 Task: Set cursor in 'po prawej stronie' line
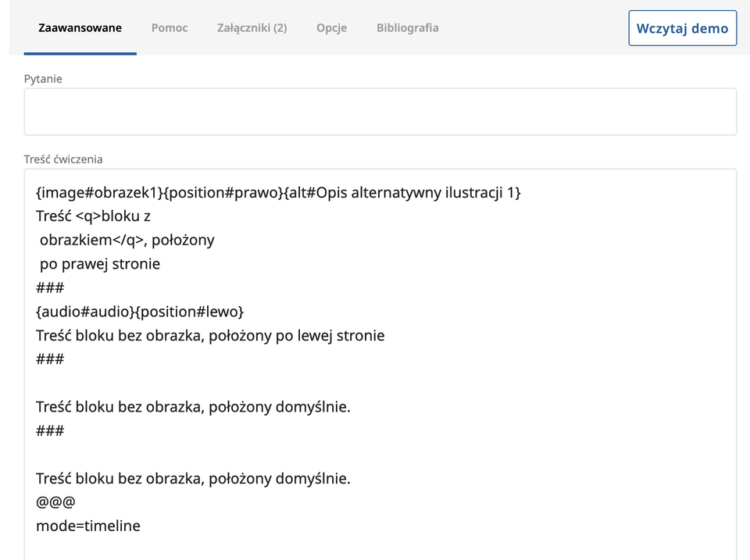100,264
